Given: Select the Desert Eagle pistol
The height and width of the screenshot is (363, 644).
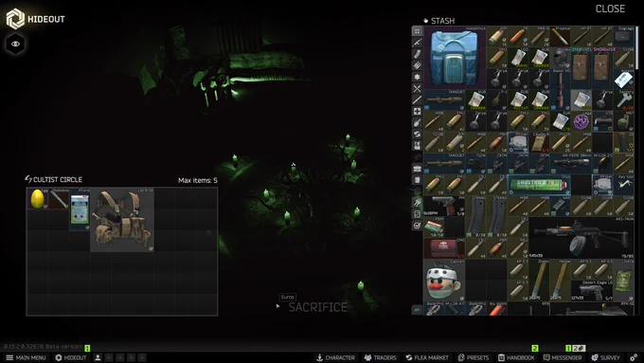Looking at the screenshot, I should click(592, 291).
